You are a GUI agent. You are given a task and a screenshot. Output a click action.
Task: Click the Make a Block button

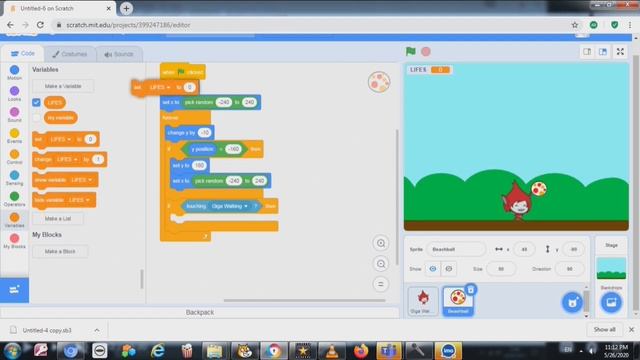[60, 251]
